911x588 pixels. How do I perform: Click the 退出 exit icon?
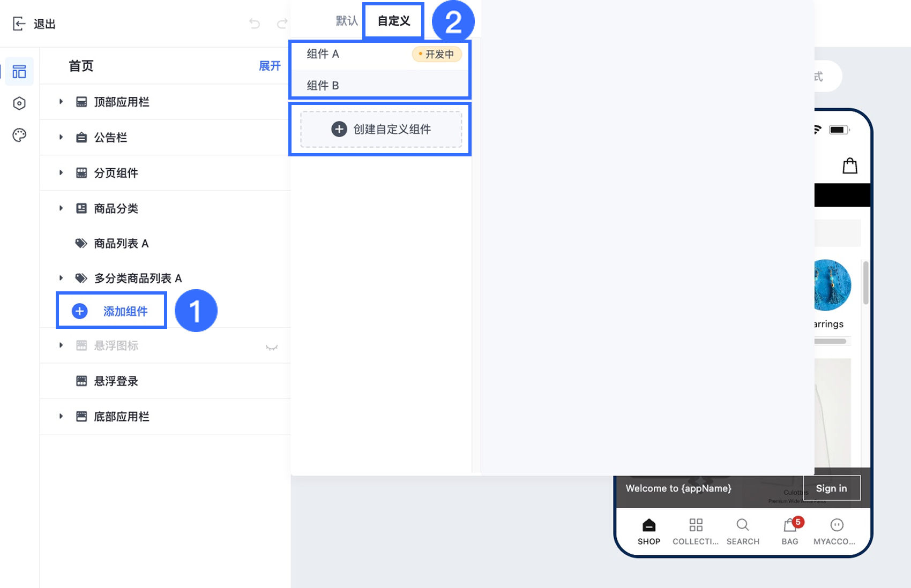19,24
